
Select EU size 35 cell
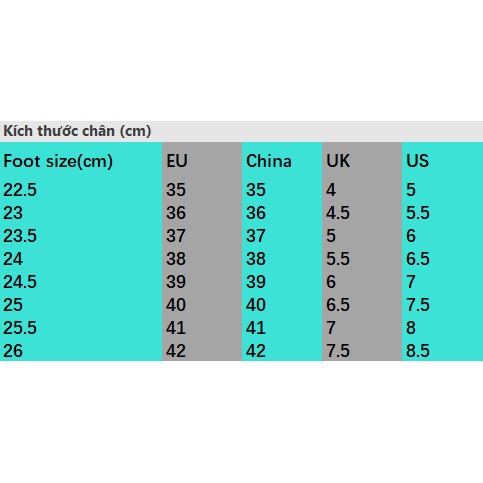(176, 190)
